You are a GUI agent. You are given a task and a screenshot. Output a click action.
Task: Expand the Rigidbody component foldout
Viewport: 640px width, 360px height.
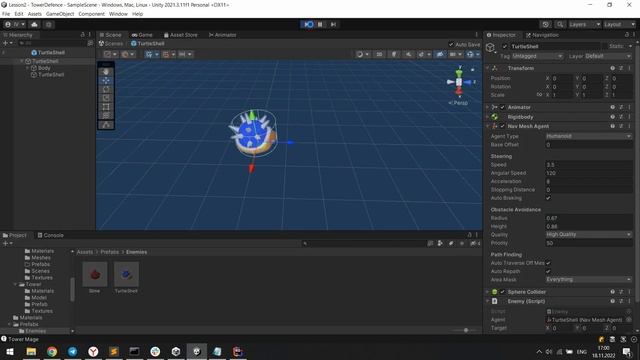click(487, 117)
